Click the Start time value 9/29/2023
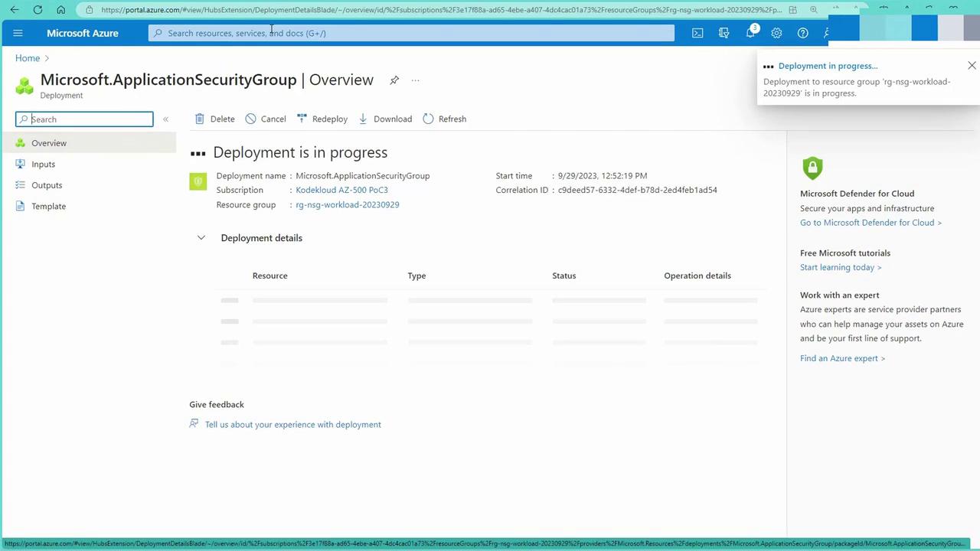980x551 pixels. [x=603, y=175]
